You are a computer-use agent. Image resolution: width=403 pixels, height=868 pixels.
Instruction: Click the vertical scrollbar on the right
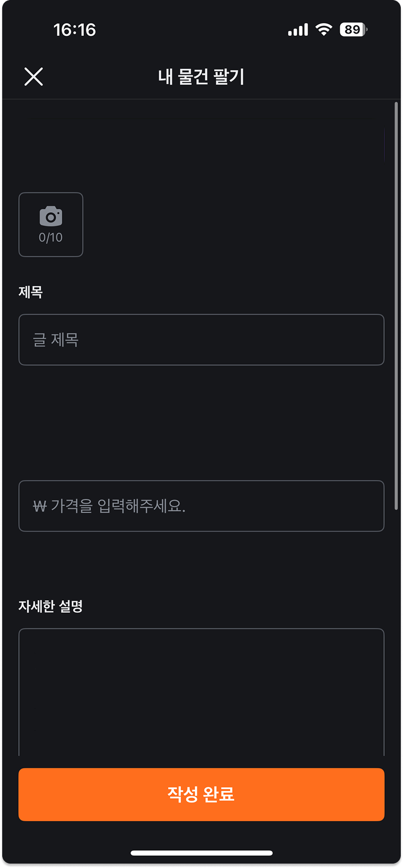tap(396, 306)
